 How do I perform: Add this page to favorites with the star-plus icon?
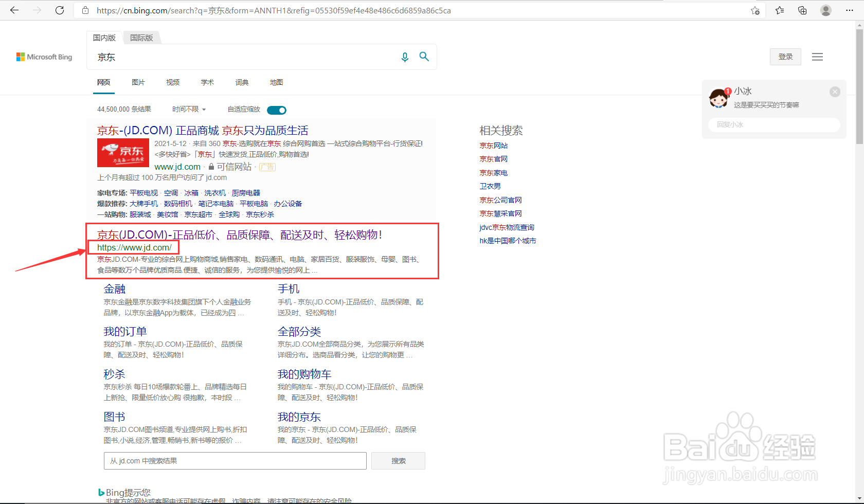pos(755,10)
